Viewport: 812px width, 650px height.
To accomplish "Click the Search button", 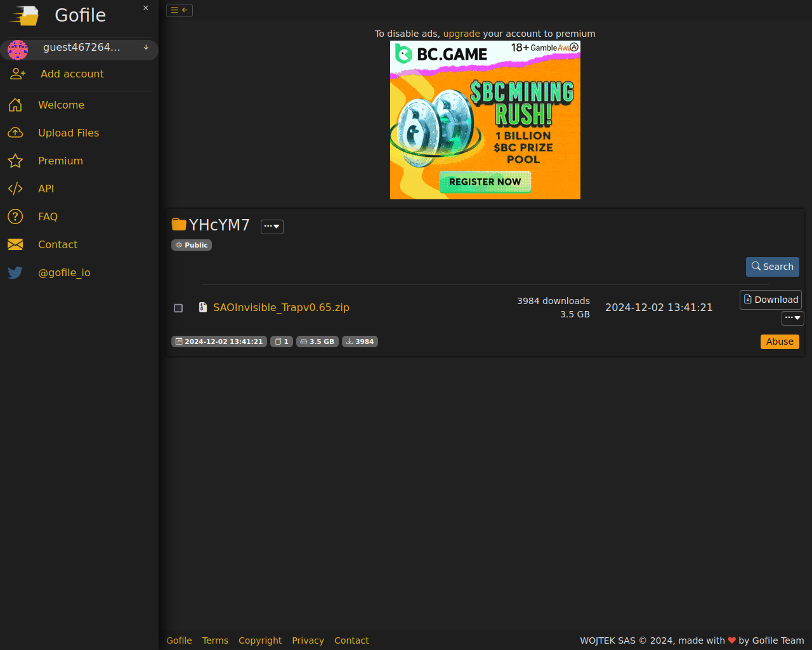I will [773, 267].
